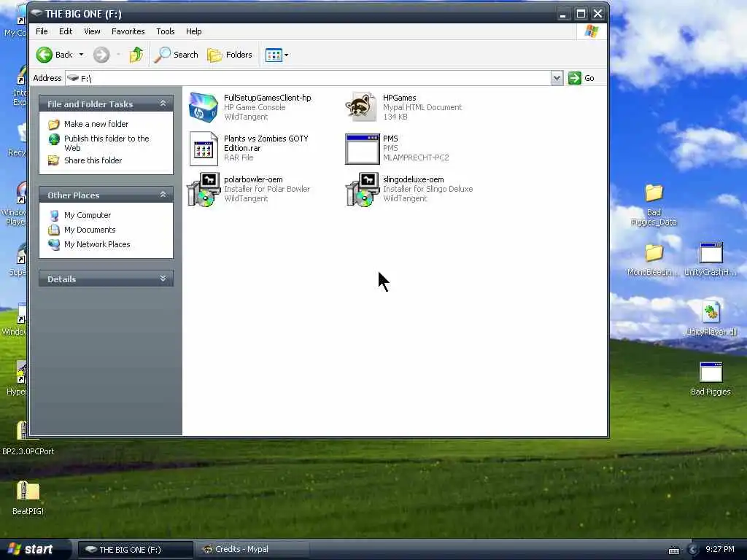This screenshot has height=560, width=747.
Task: Click the system tray clock 9:27 PM
Action: click(720, 550)
